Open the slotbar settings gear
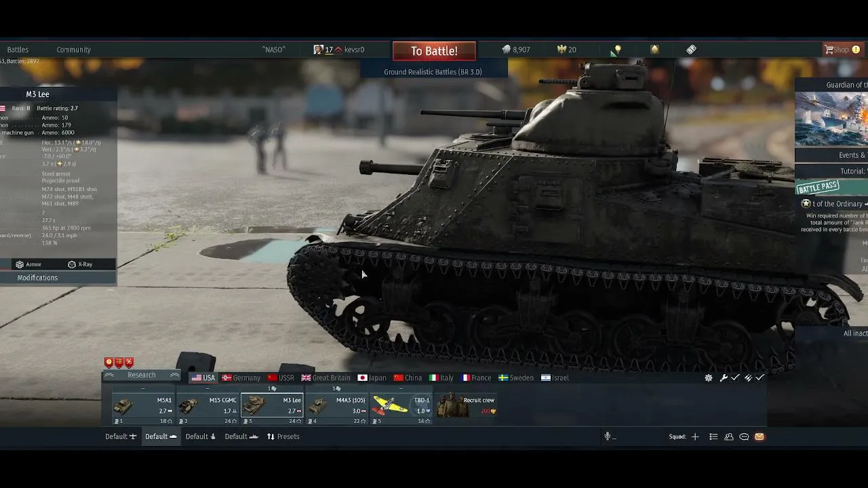The image size is (868, 488). click(709, 378)
